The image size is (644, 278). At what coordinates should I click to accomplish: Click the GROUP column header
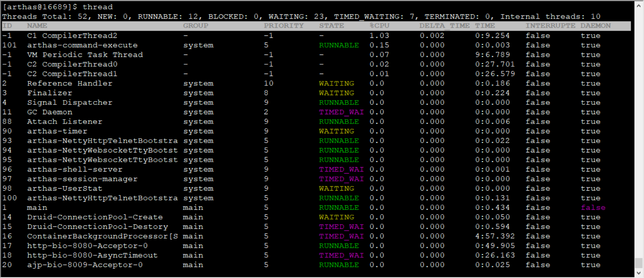196,26
